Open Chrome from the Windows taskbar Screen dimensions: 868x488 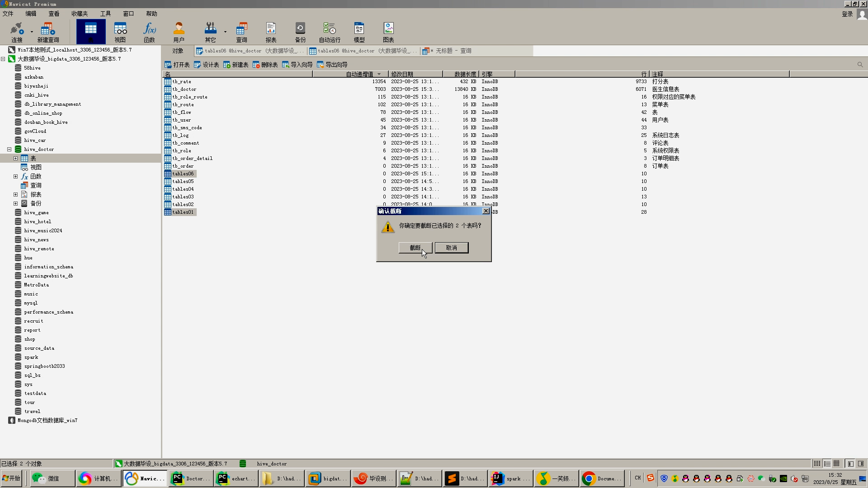pyautogui.click(x=602, y=479)
